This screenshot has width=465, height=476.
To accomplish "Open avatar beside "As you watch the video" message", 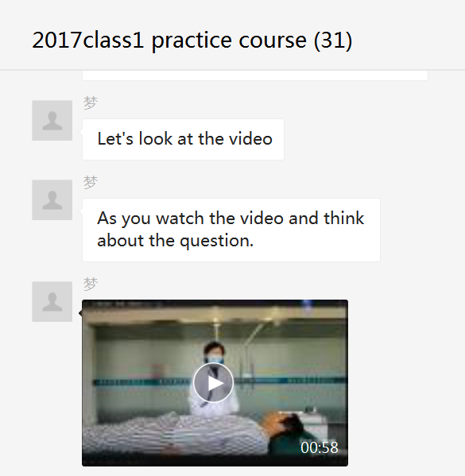I will click(x=52, y=199).
